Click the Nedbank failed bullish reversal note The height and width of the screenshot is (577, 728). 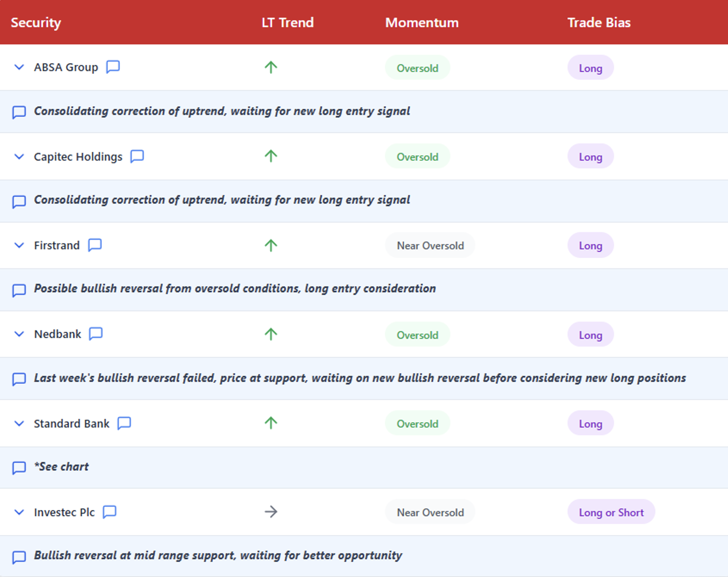(359, 378)
